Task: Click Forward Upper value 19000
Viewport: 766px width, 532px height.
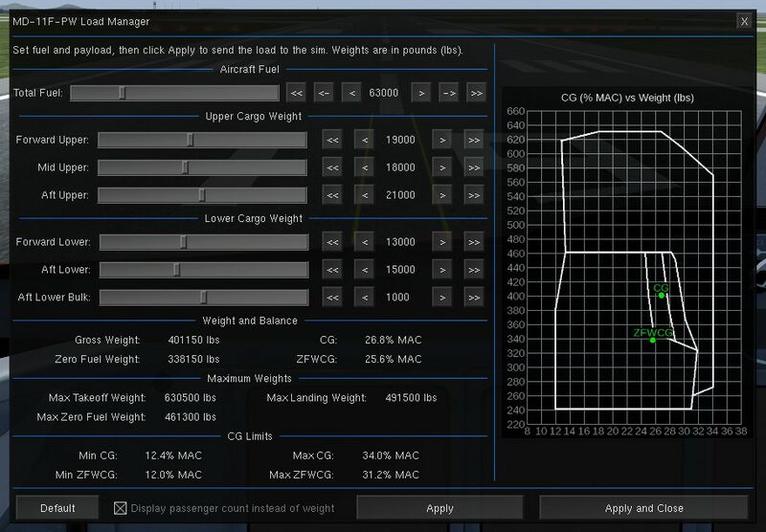Action: (x=400, y=140)
